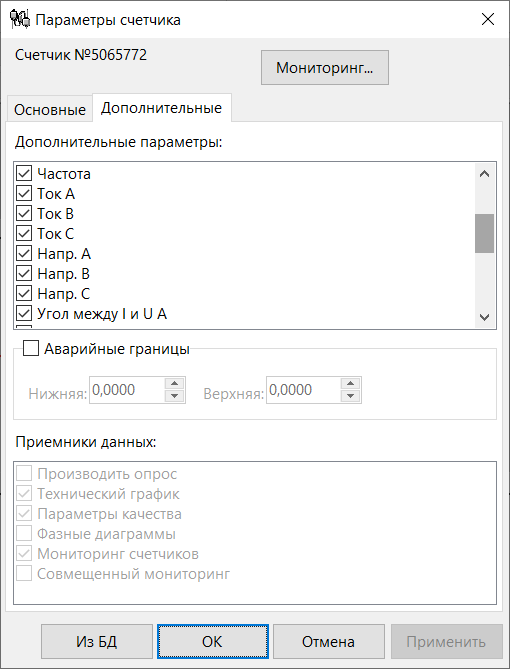Click the parameters list scroll-up arrow
This screenshot has height=669, width=510.
coord(484,174)
